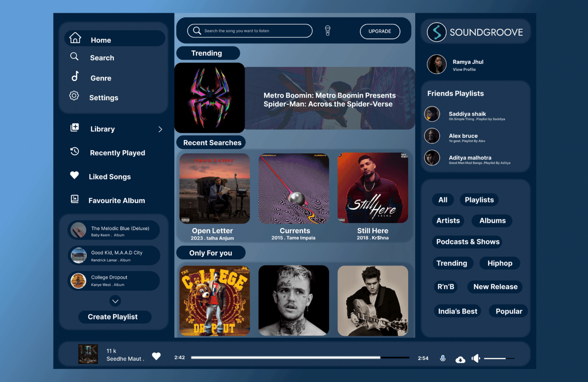Image resolution: width=588 pixels, height=382 pixels.
Task: Click the Liked Songs heart icon
Action: [74, 175]
